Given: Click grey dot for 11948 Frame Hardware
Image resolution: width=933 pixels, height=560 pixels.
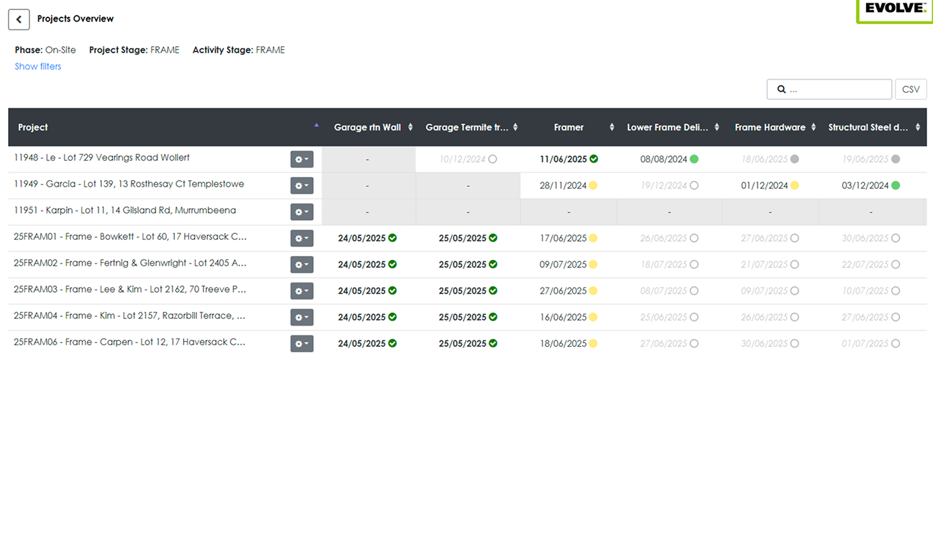Looking at the screenshot, I should (794, 159).
